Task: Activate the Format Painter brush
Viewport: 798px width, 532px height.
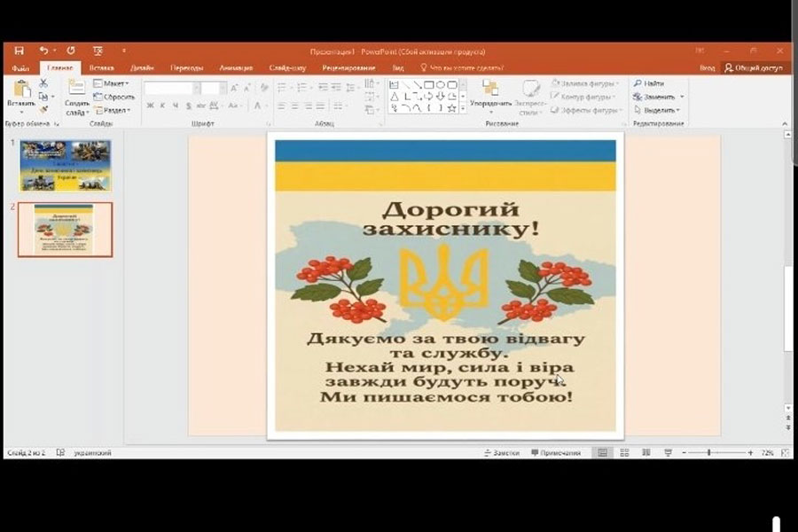Action: [x=43, y=109]
